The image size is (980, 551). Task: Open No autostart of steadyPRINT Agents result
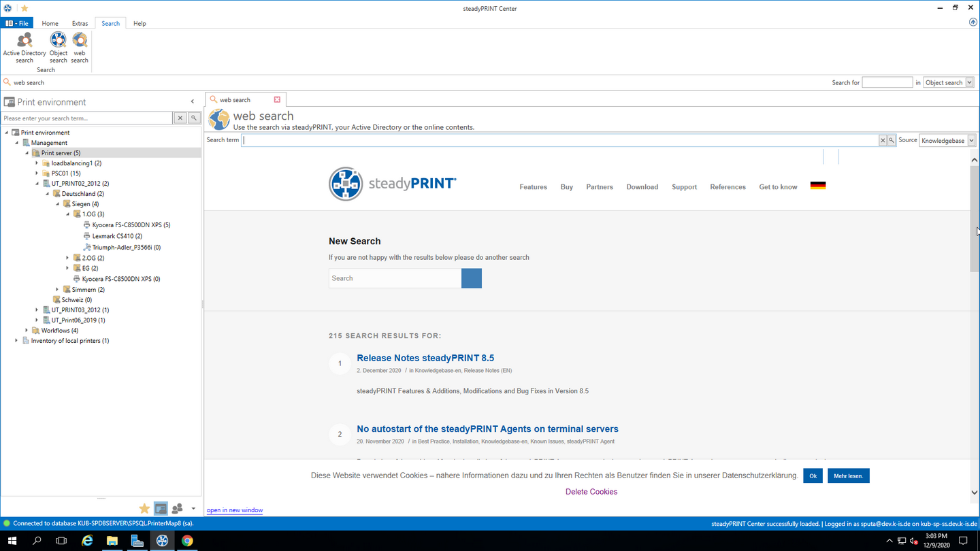tap(487, 429)
